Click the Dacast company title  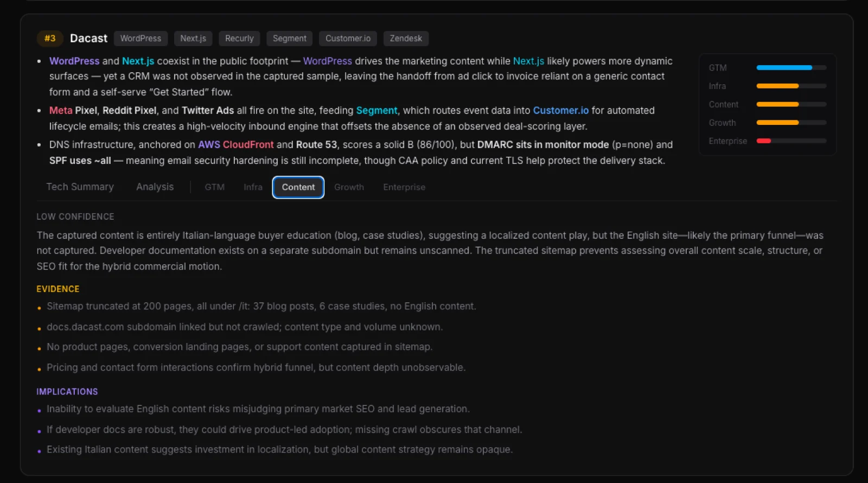[88, 39]
